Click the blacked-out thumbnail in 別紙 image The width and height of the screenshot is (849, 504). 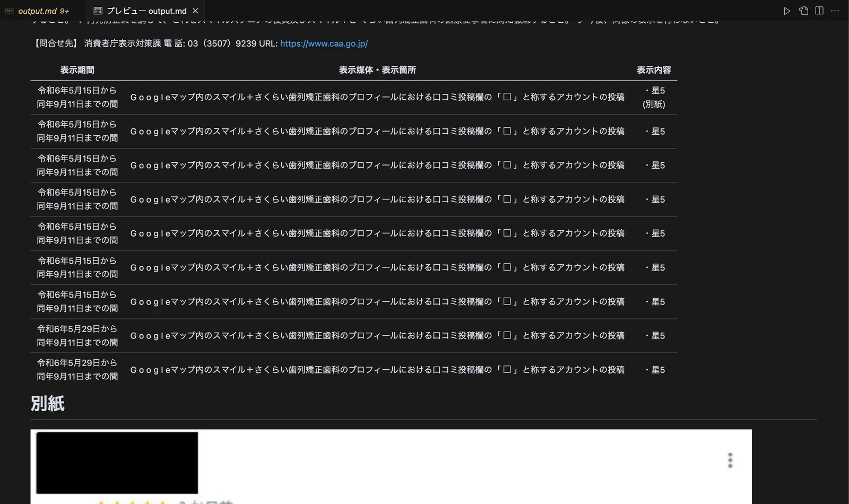[x=117, y=463]
